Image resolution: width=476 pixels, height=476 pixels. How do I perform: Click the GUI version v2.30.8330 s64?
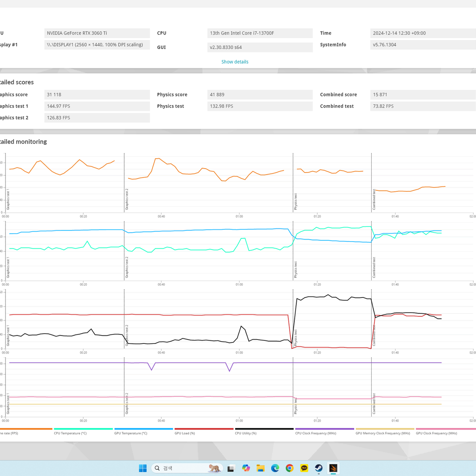(260, 47)
